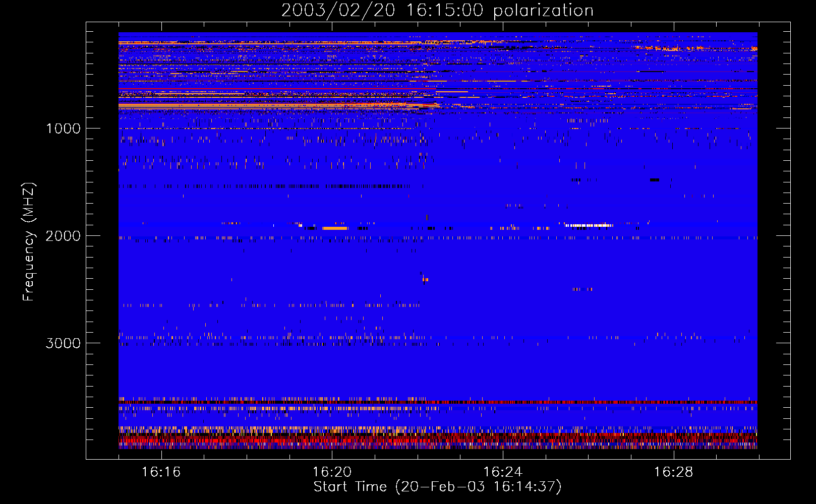816x504 pixels.
Task: Click the 1000 frequency tick label
Action: 63,129
